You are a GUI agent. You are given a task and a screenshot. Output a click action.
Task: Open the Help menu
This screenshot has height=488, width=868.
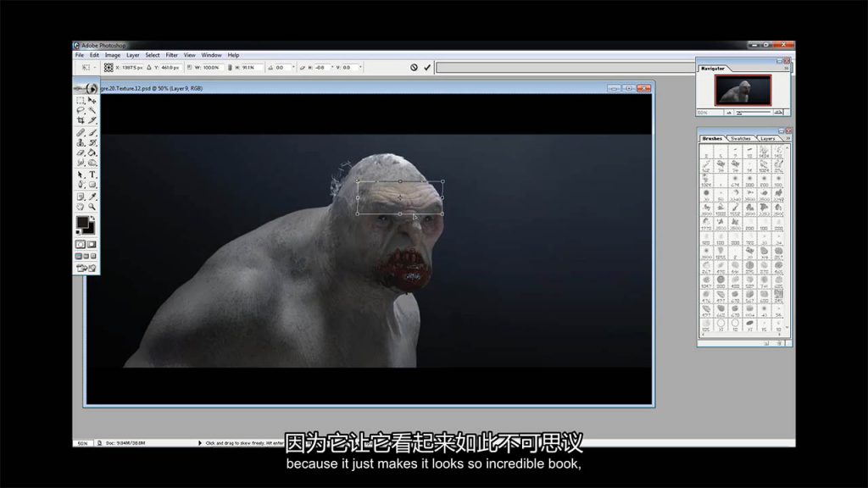click(233, 55)
